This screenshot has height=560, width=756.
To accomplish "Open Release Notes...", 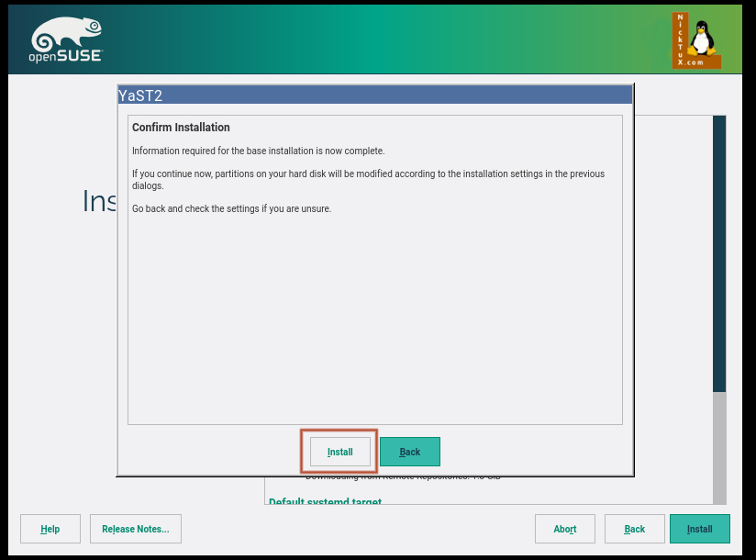I will click(x=136, y=529).
